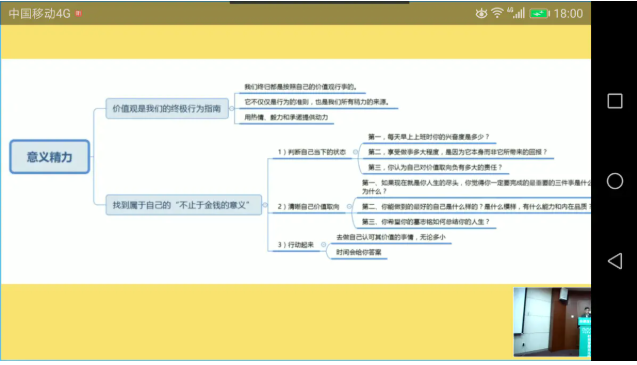637x365 pixels.
Task: Collapse the 2）清晰自己价值取向 branch circle
Action: (349, 206)
